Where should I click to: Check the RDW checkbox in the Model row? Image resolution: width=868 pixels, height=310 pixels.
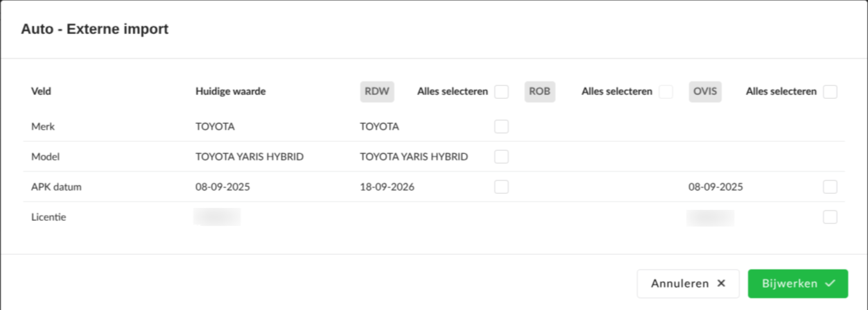pos(501,157)
